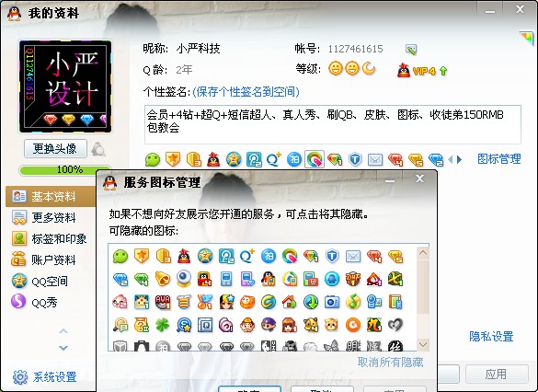The width and height of the screenshot is (538, 392).
Task: Click the scrollbar up arrow in the icon manager
Action: [x=423, y=253]
